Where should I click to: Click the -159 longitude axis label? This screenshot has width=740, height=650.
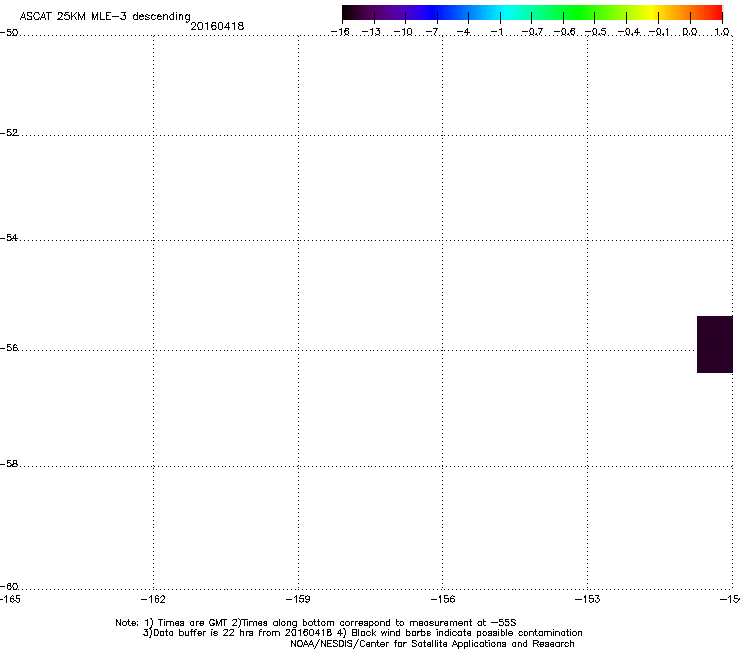click(298, 599)
